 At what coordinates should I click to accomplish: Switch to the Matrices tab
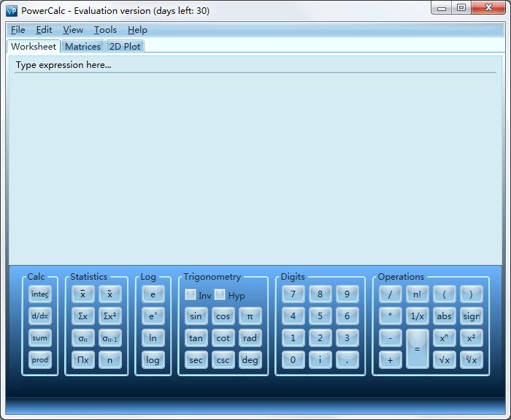click(82, 46)
